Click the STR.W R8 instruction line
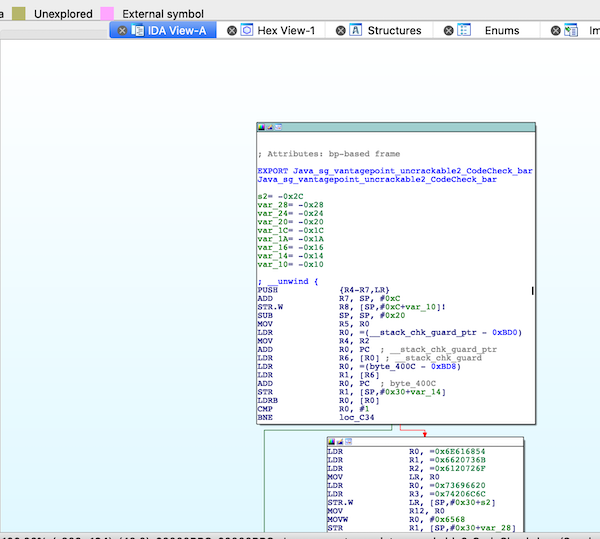Image resolution: width=600 pixels, height=539 pixels. point(352,307)
